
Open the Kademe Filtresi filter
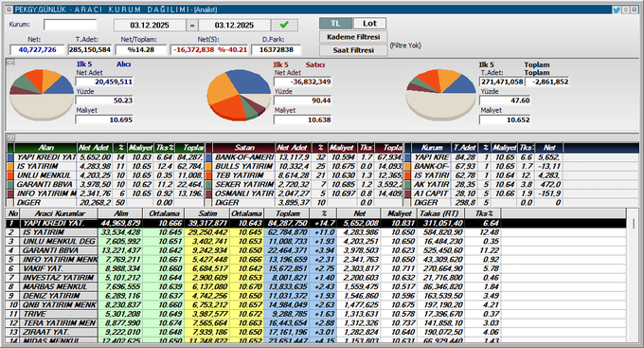pos(353,37)
